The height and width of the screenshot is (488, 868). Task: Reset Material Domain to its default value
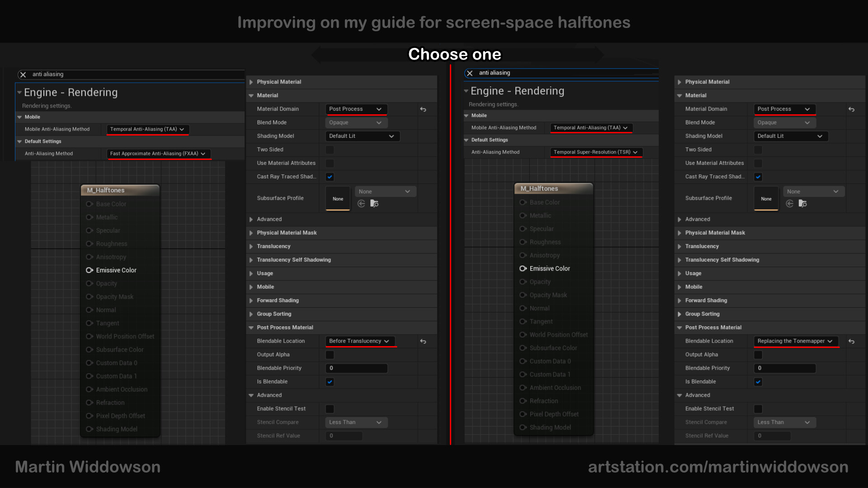(x=424, y=109)
